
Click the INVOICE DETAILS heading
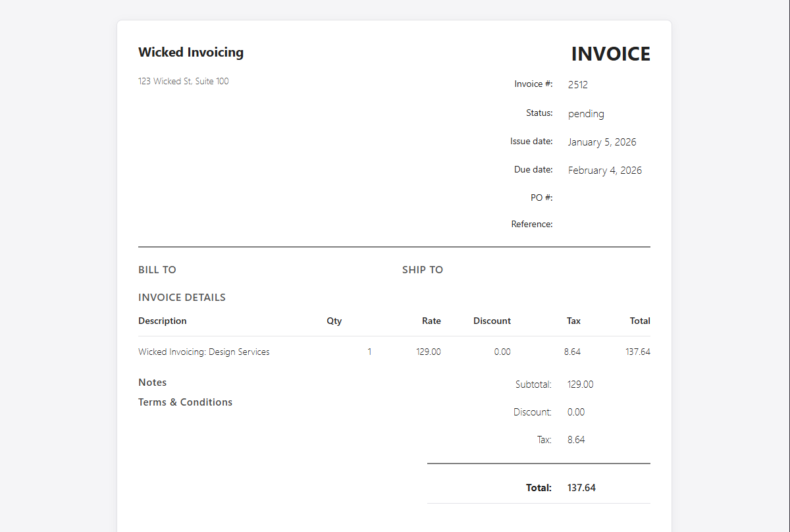tap(182, 297)
